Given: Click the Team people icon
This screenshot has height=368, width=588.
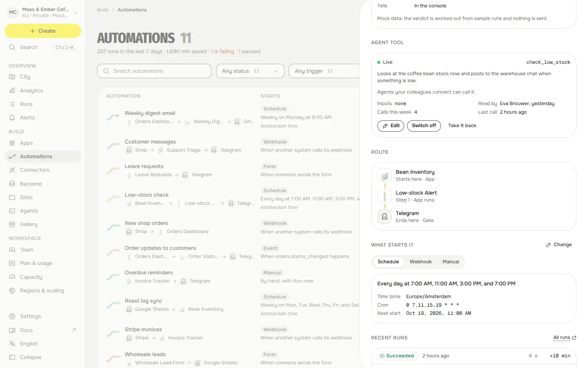Looking at the screenshot, I should point(12,250).
